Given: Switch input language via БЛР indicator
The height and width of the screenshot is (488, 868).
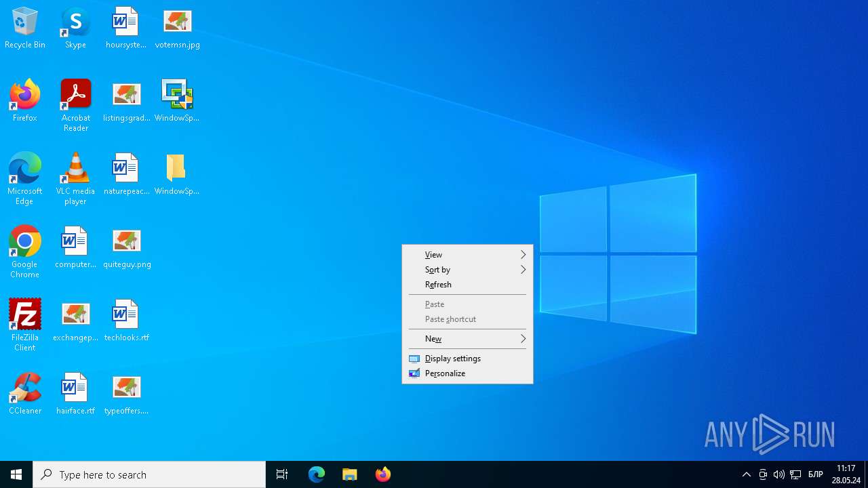Looking at the screenshot, I should (x=816, y=474).
